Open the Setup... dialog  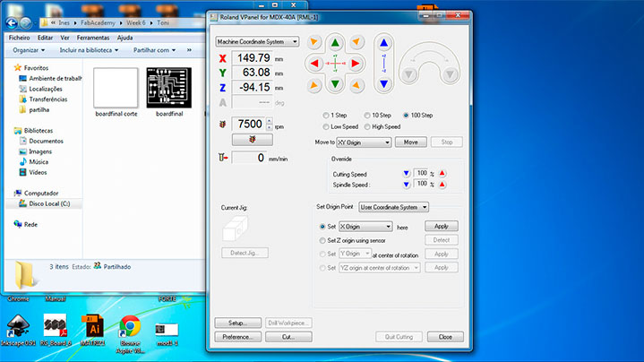[x=237, y=323]
